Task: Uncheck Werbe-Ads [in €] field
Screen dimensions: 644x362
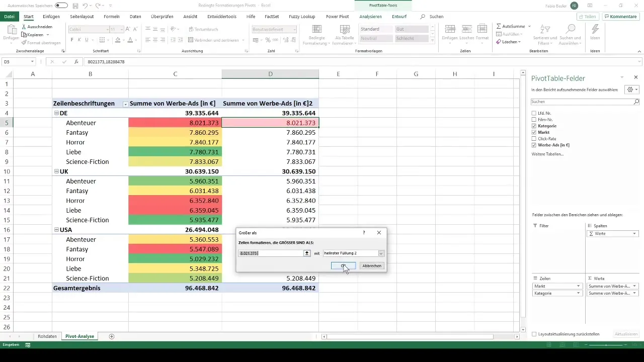Action: [534, 145]
